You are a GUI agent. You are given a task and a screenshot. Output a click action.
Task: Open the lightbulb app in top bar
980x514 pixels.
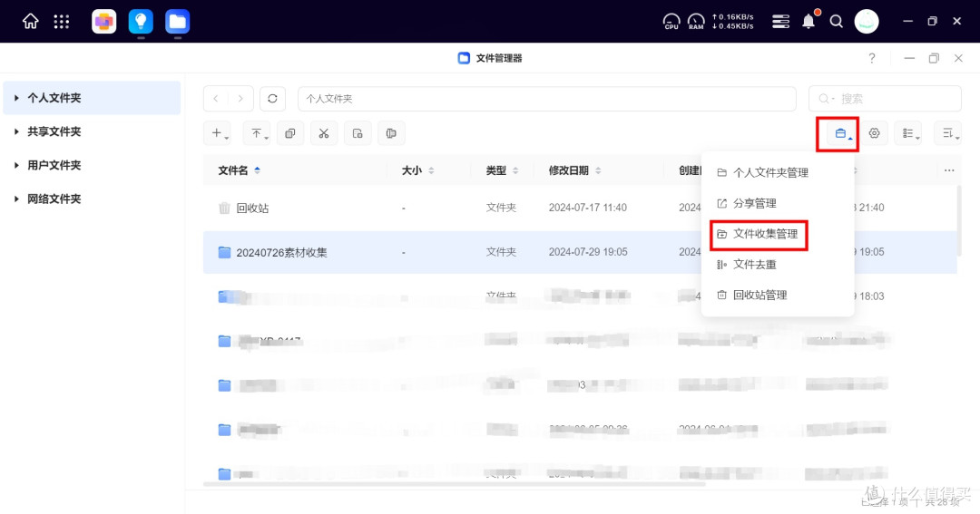coord(141,22)
